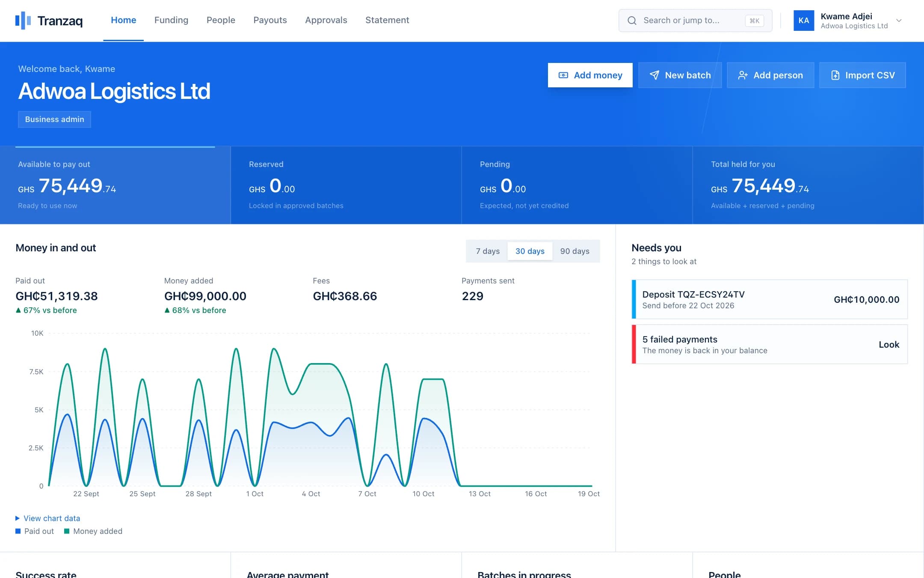Click the GH₵99,000.00 Money added value

click(x=205, y=296)
